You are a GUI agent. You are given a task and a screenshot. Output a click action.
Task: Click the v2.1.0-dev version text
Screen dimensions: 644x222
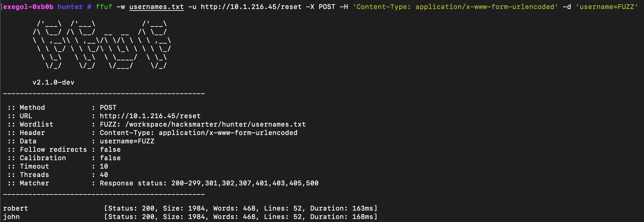[x=54, y=82]
